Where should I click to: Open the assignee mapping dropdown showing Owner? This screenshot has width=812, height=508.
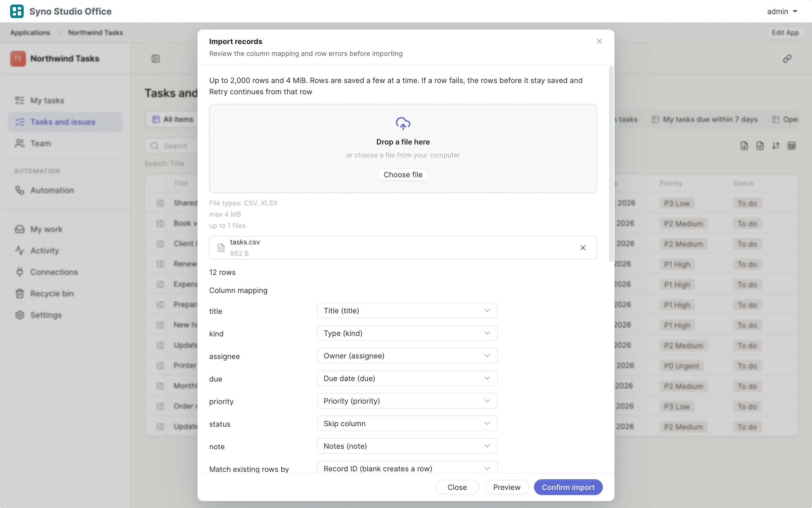407,356
